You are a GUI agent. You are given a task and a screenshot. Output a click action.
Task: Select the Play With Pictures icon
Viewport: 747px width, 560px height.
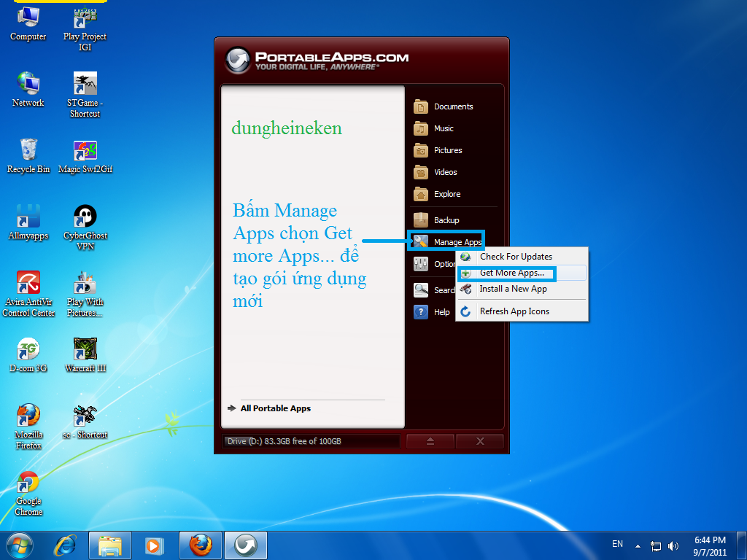pos(85,294)
